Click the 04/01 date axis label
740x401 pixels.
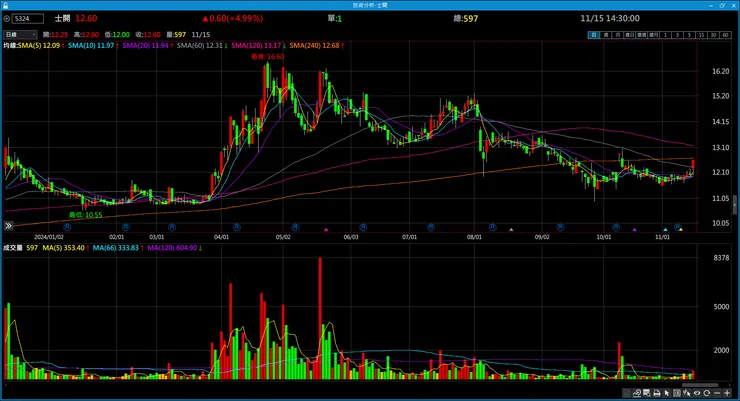(221, 237)
